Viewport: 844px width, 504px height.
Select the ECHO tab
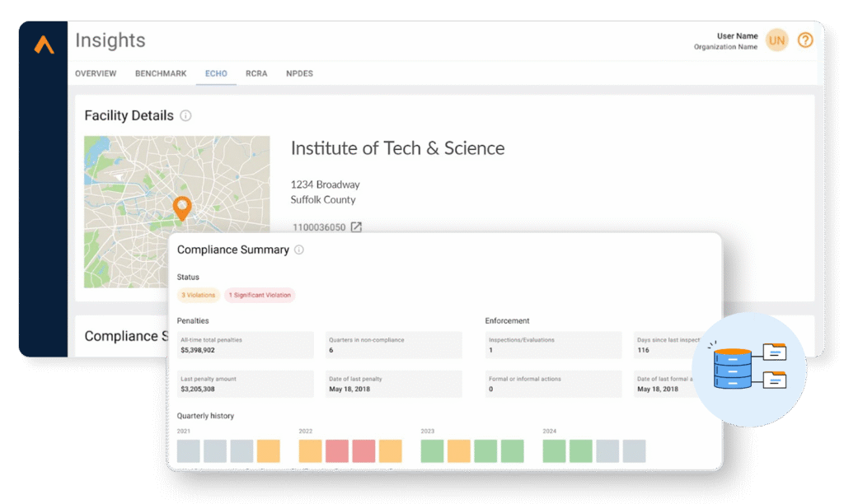pyautogui.click(x=216, y=73)
